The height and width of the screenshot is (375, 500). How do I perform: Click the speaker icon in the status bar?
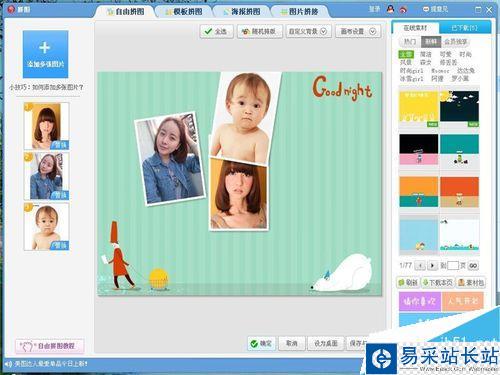pos(8,364)
